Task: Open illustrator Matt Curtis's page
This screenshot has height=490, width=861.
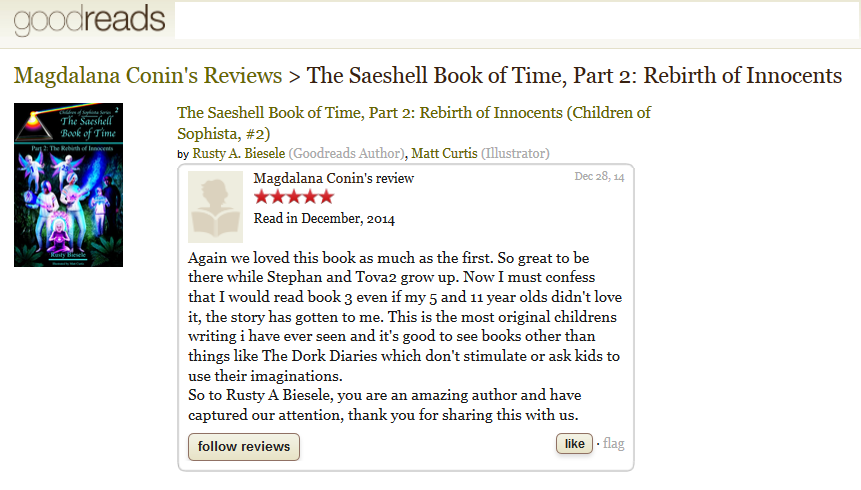Action: point(444,153)
